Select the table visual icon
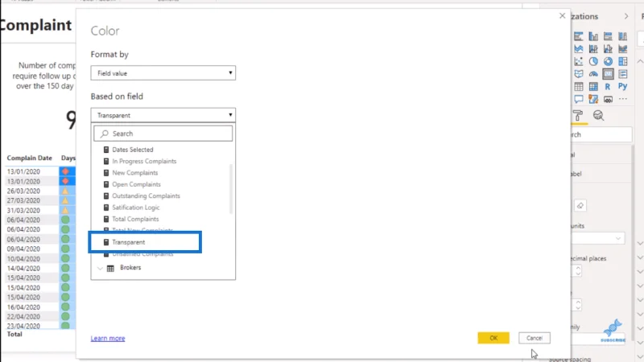Viewport: 644px width, 362px height. [x=579, y=87]
